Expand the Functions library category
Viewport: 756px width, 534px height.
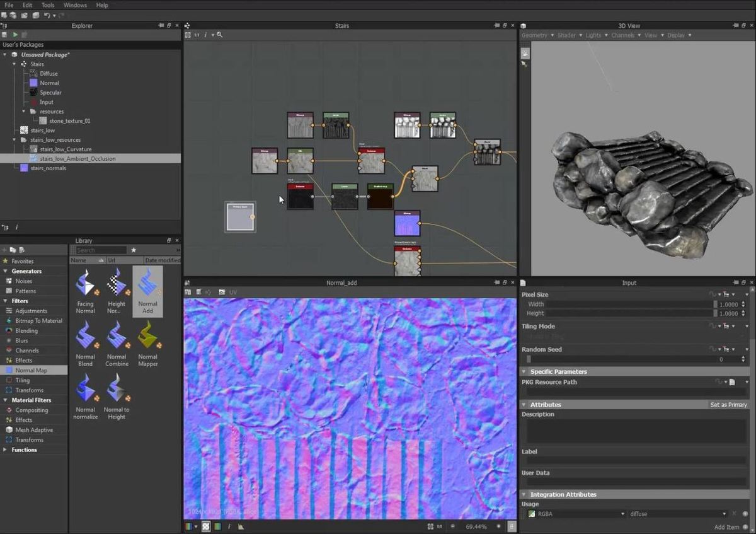point(6,450)
